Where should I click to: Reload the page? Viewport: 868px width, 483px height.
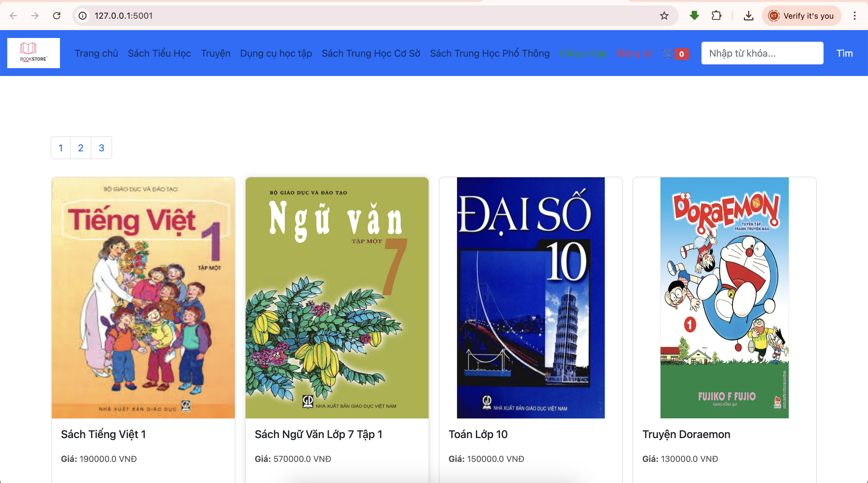click(x=57, y=15)
